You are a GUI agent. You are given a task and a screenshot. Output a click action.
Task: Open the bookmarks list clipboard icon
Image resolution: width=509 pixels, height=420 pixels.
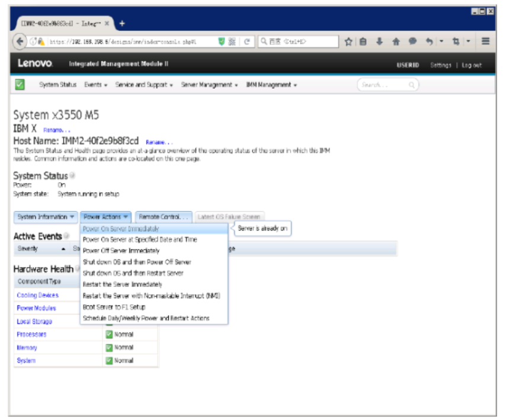click(363, 41)
